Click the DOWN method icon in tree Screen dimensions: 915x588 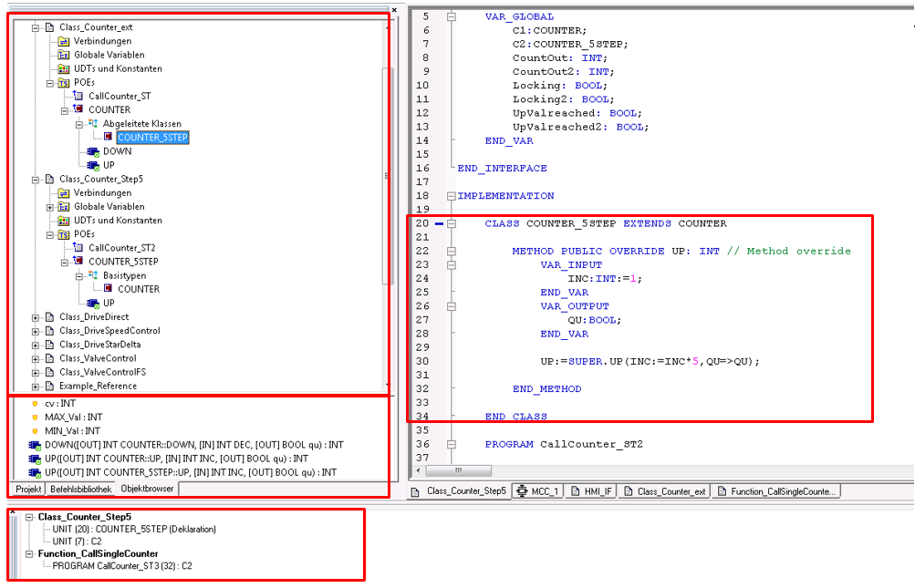point(93,151)
